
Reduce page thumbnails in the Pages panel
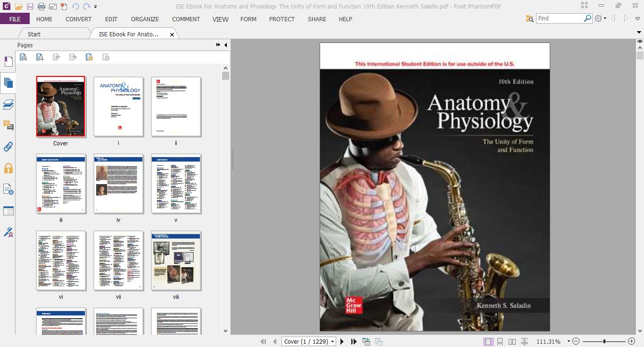point(40,57)
